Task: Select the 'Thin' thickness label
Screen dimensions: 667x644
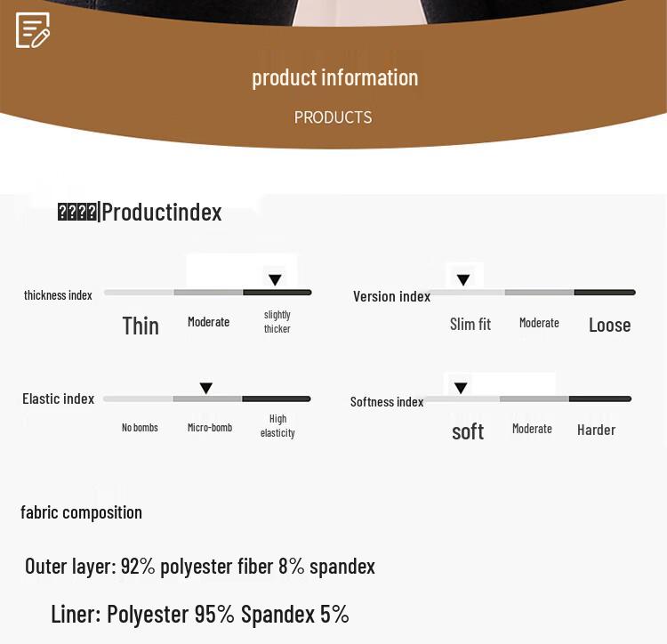Action: click(141, 326)
